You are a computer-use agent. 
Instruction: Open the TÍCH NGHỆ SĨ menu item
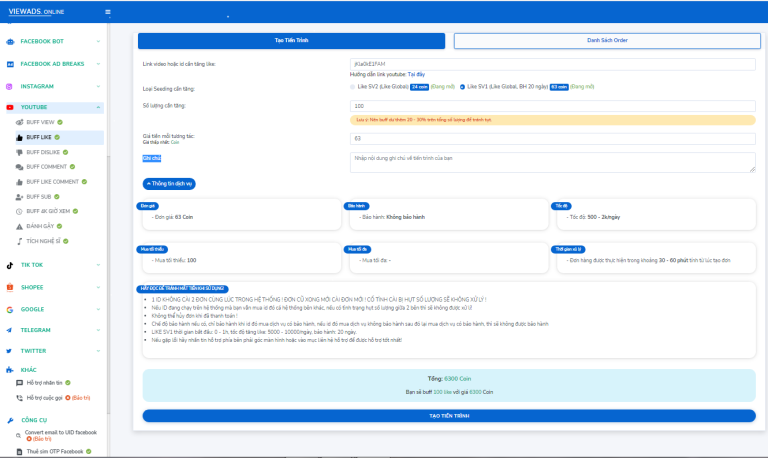43,241
